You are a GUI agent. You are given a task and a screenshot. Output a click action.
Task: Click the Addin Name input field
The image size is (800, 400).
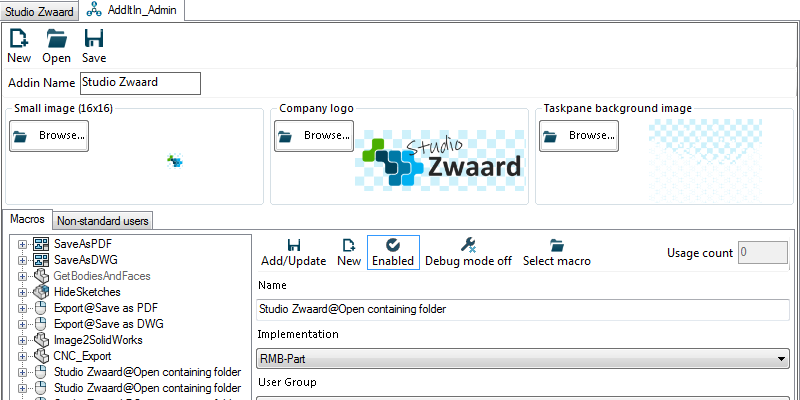pyautogui.click(x=140, y=83)
